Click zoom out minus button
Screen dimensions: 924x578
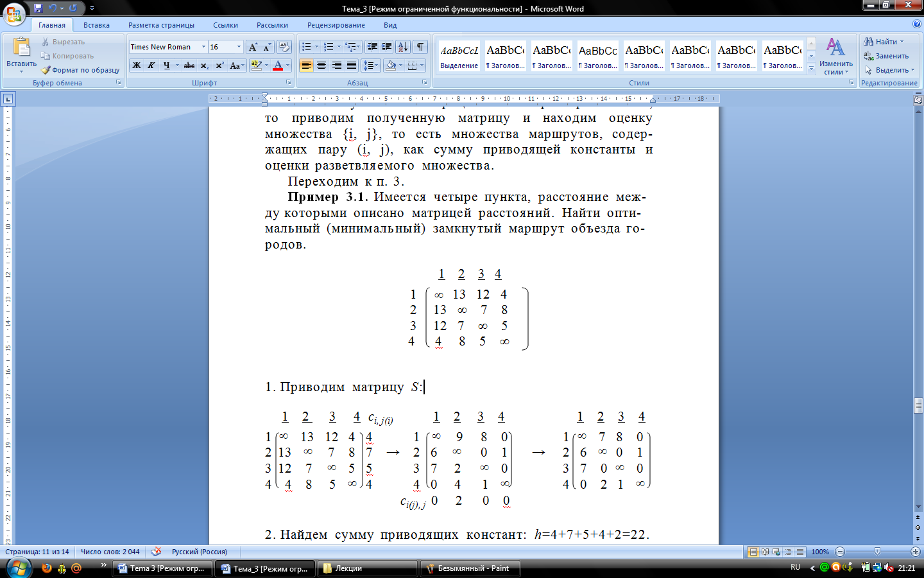click(x=840, y=552)
